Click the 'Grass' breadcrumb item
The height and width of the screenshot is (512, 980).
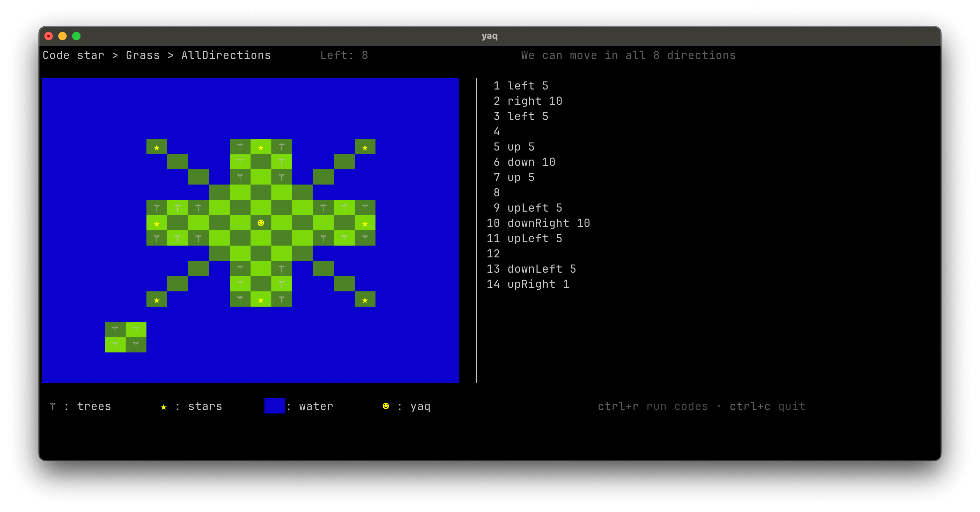click(143, 55)
